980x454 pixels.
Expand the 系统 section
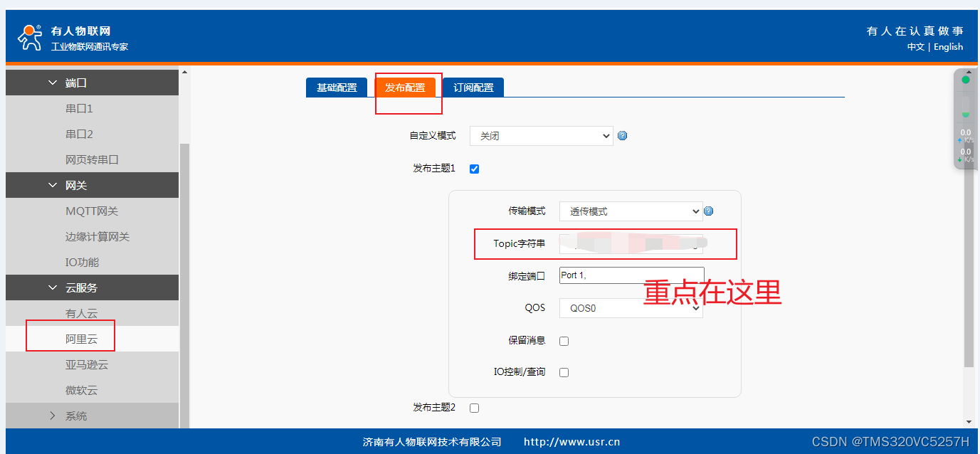pyautogui.click(x=92, y=416)
